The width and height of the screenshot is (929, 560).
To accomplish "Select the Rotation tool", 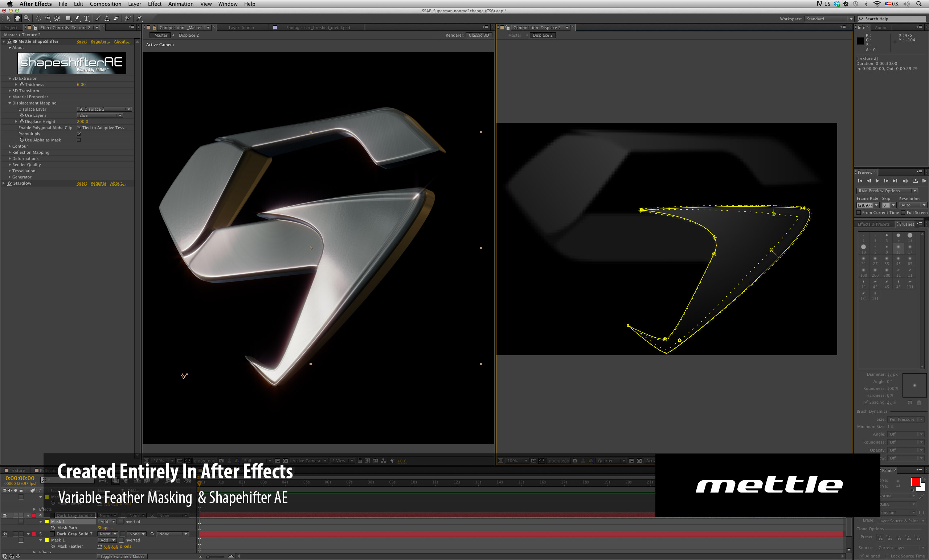I will (38, 18).
